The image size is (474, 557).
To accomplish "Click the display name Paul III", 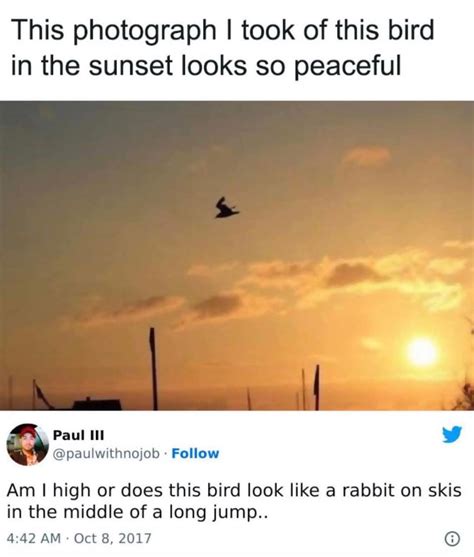I will pyautogui.click(x=79, y=435).
